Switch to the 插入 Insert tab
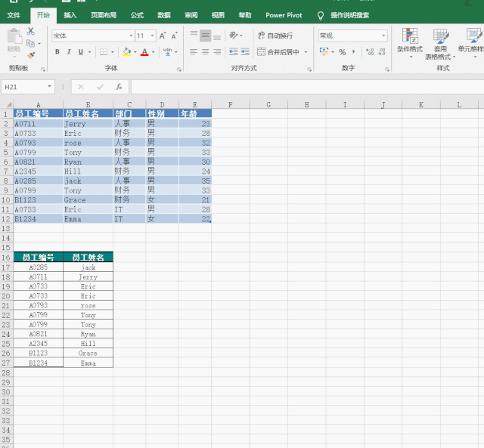484x448 pixels. [x=70, y=15]
